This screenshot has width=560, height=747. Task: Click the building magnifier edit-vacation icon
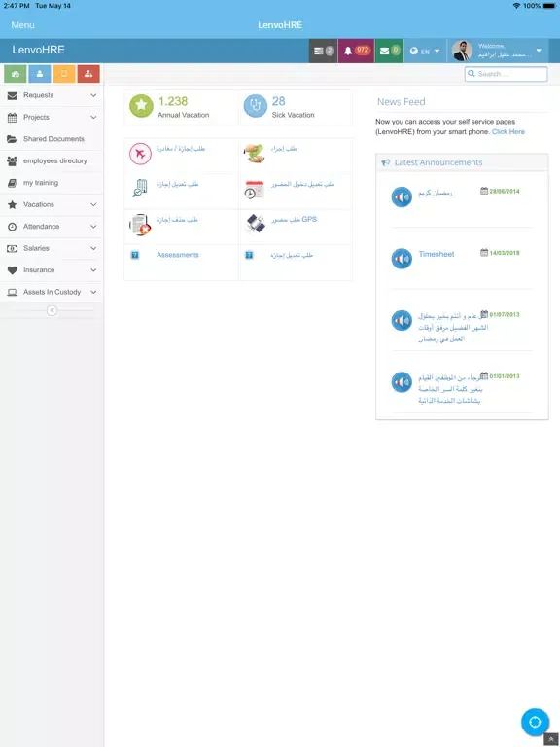[x=140, y=189]
